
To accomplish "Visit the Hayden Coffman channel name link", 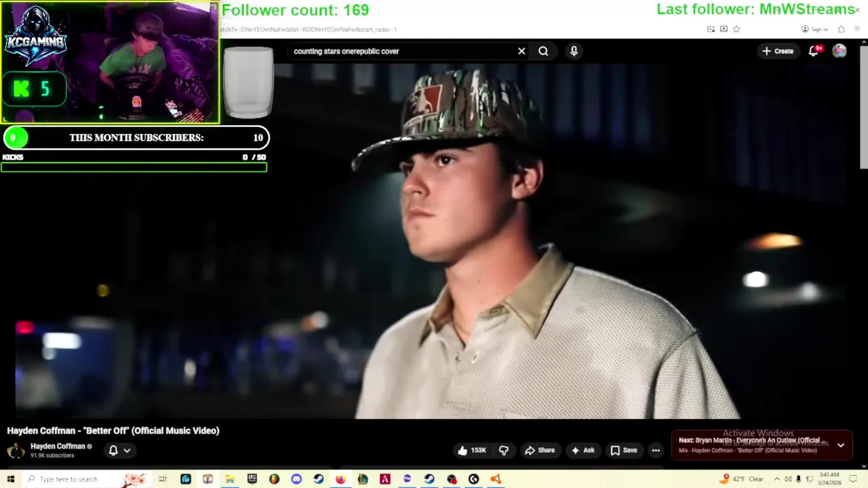I will point(58,446).
